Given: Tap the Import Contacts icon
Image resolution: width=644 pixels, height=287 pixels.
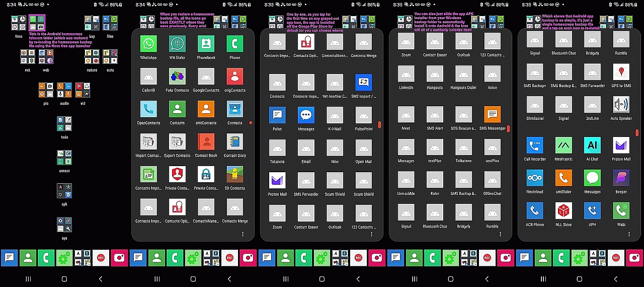Looking at the screenshot, I should (148, 142).
